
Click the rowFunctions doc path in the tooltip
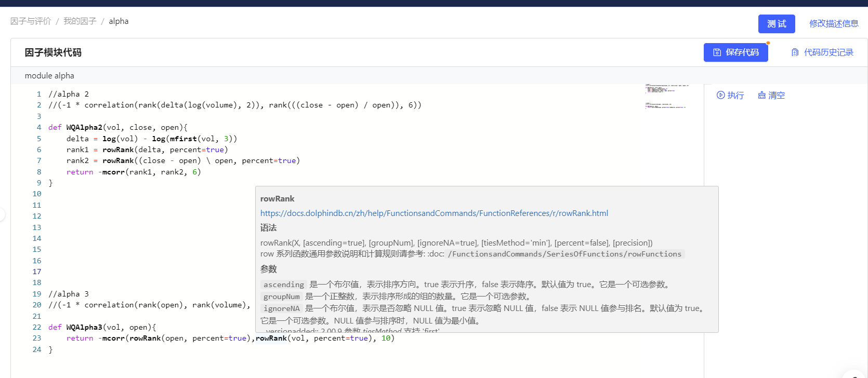tap(565, 254)
